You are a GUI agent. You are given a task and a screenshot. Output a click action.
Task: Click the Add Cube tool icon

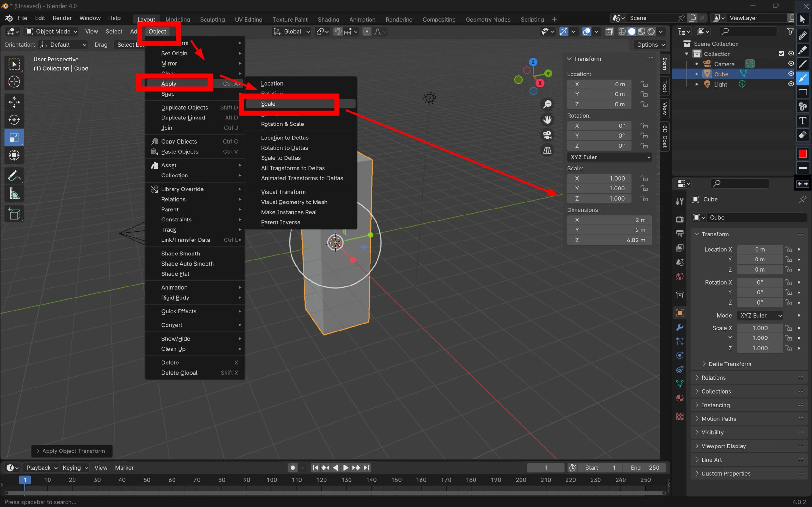point(14,214)
